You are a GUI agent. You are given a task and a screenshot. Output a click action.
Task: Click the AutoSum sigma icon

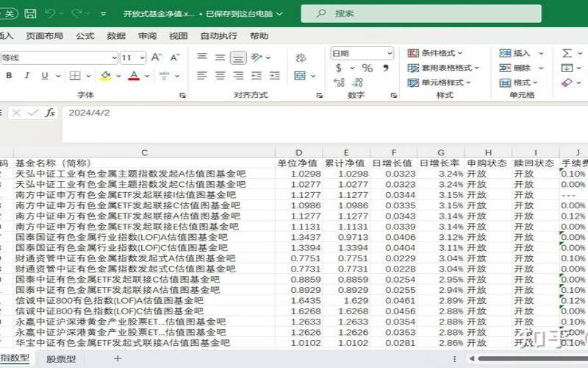pos(567,53)
